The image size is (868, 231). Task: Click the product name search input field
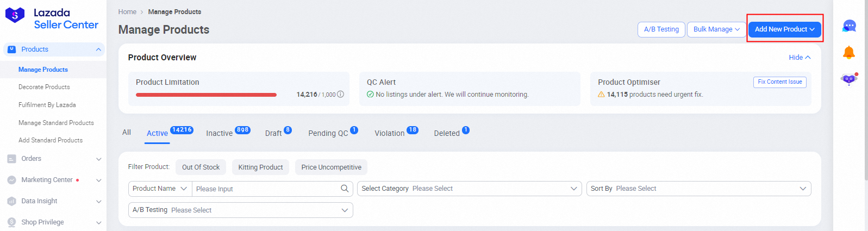266,189
